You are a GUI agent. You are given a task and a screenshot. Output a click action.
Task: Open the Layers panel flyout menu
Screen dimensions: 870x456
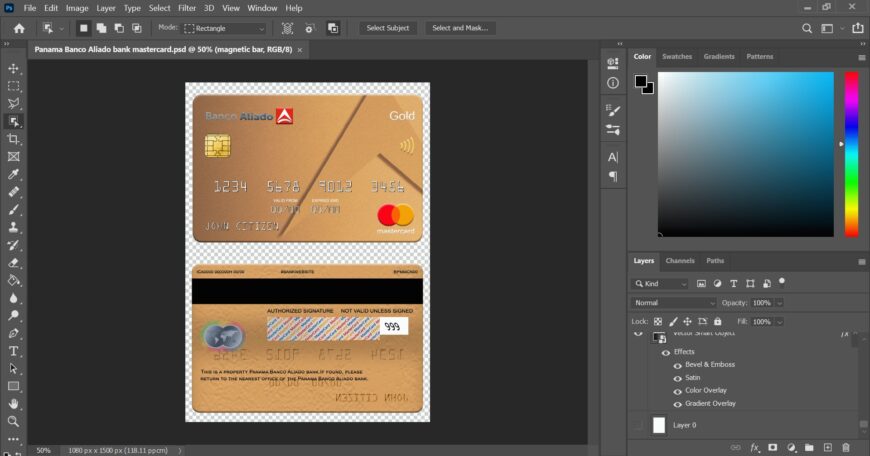(x=862, y=261)
